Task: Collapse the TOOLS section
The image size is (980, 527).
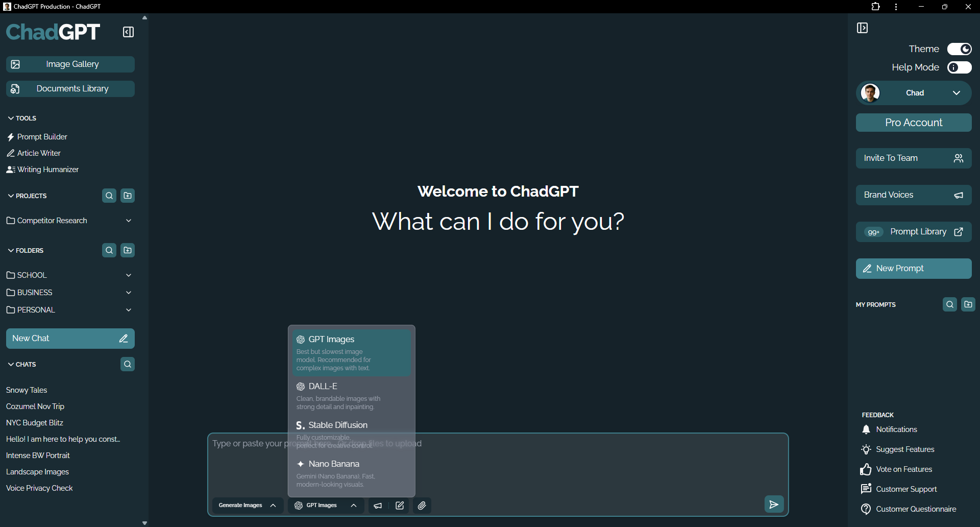Action: (11, 118)
